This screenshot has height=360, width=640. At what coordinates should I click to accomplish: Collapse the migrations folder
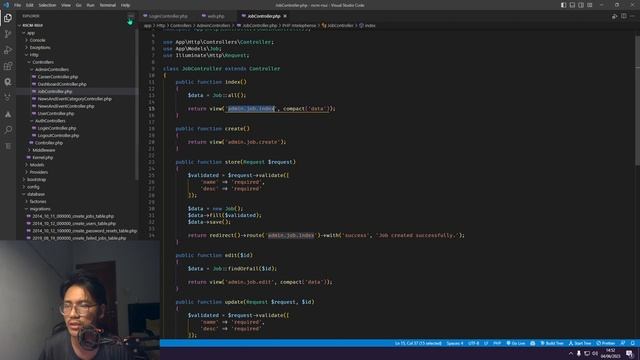click(x=40, y=209)
